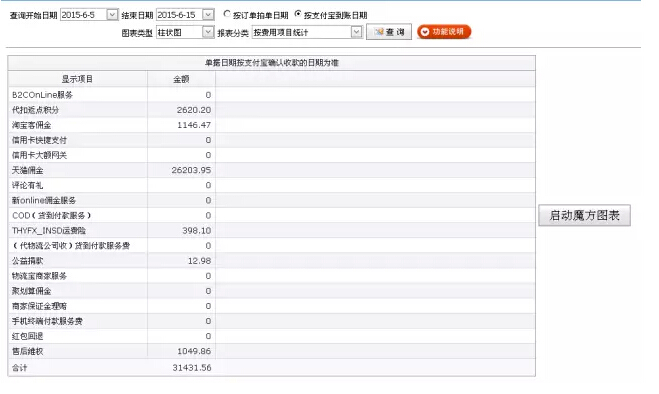Select the 新online佣金服务 row label
This screenshot has width=659, height=394.
(44, 201)
